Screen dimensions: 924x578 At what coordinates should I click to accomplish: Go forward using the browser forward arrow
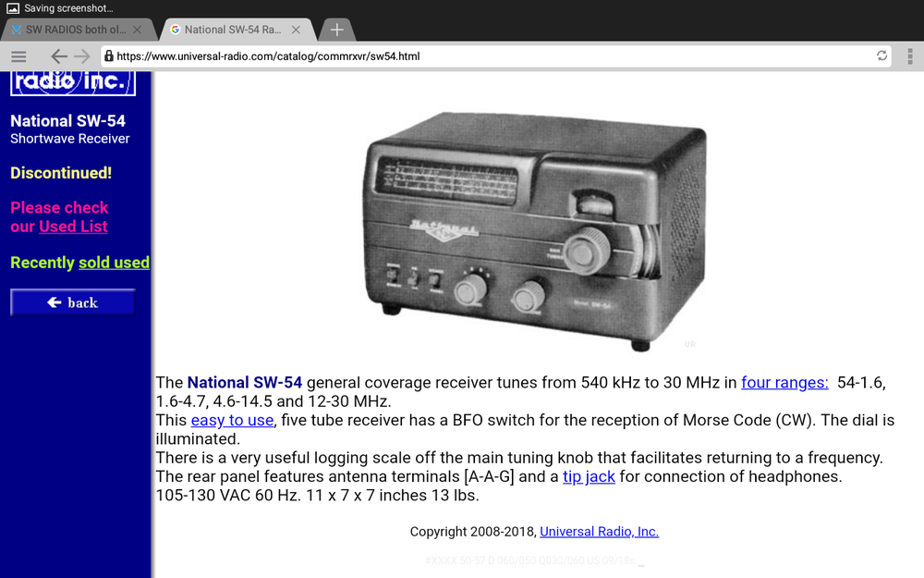coord(82,56)
